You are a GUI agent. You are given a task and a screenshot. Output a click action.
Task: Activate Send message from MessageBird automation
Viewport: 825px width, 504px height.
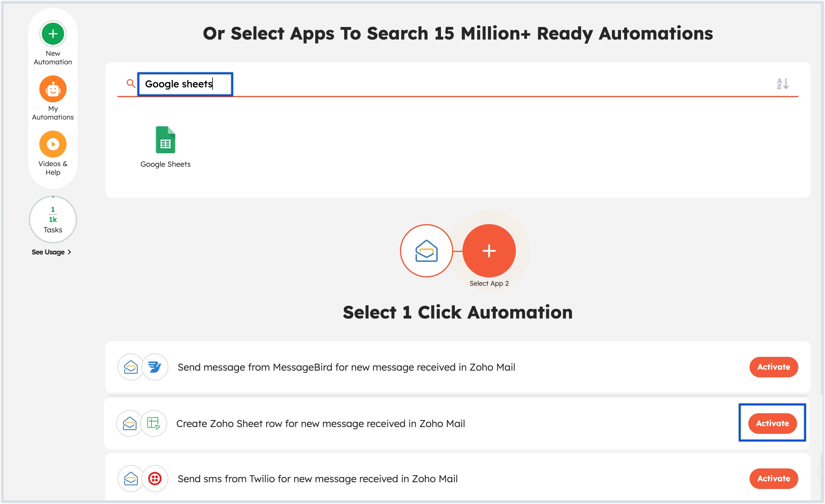tap(773, 367)
